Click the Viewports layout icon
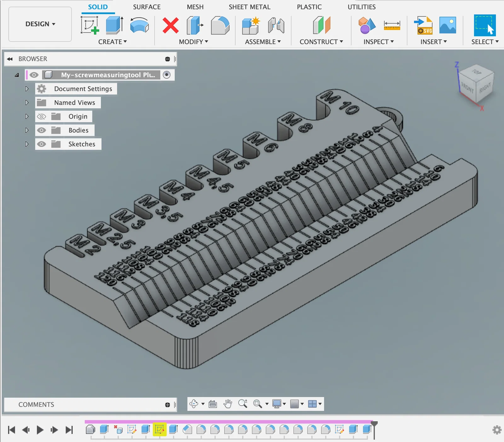Screen dimensions: 504x442 click(x=312, y=404)
